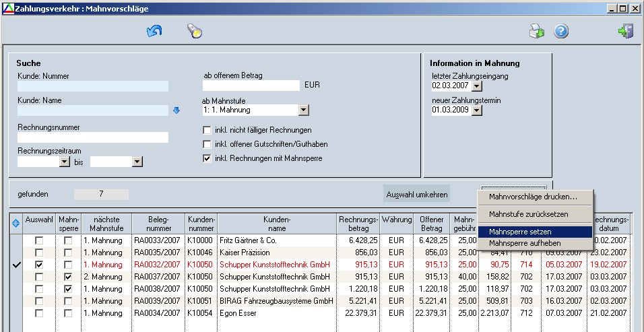The width and height of the screenshot is (644, 332).
Task: Click the Rechnungsnummer input field
Action: pyautogui.click(x=93, y=137)
